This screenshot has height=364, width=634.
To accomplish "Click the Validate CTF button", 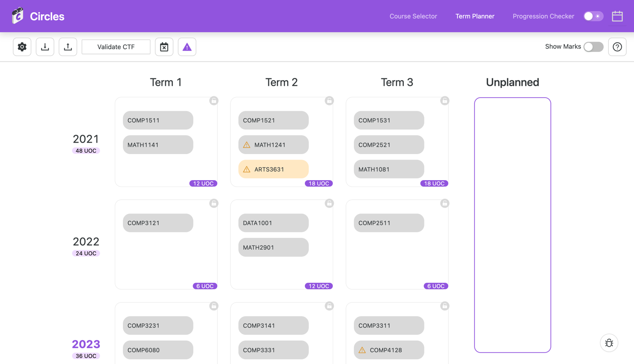I will point(116,47).
